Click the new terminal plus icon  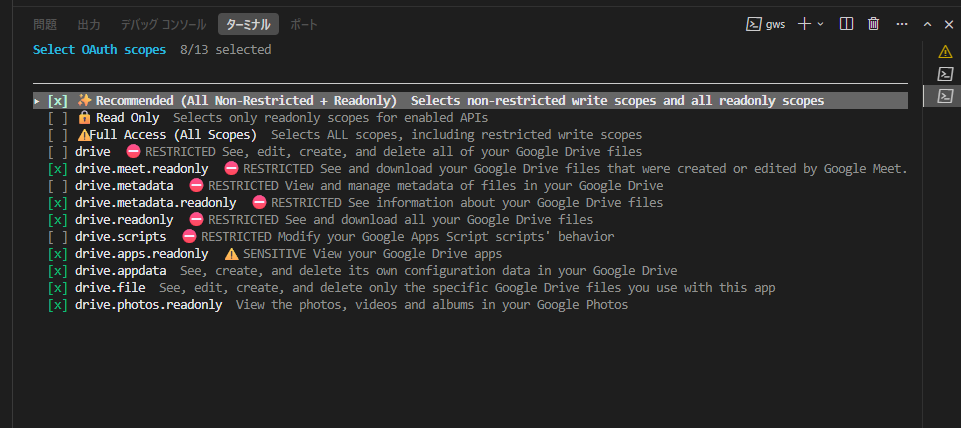(x=805, y=24)
